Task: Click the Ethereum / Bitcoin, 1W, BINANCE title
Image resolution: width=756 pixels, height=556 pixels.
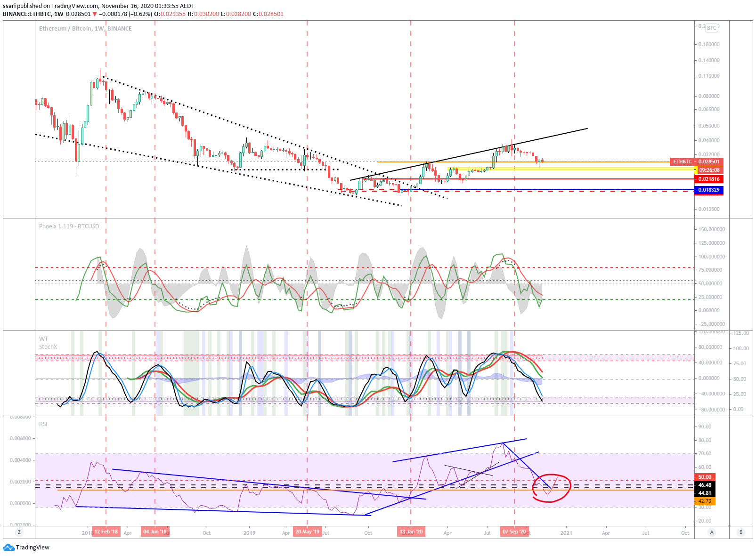Action: click(x=85, y=28)
